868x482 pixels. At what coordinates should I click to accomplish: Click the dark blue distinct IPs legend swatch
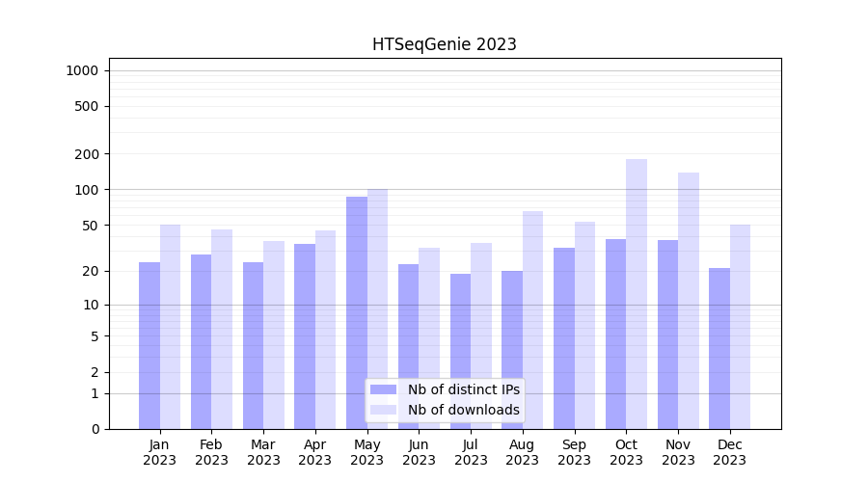click(x=383, y=389)
